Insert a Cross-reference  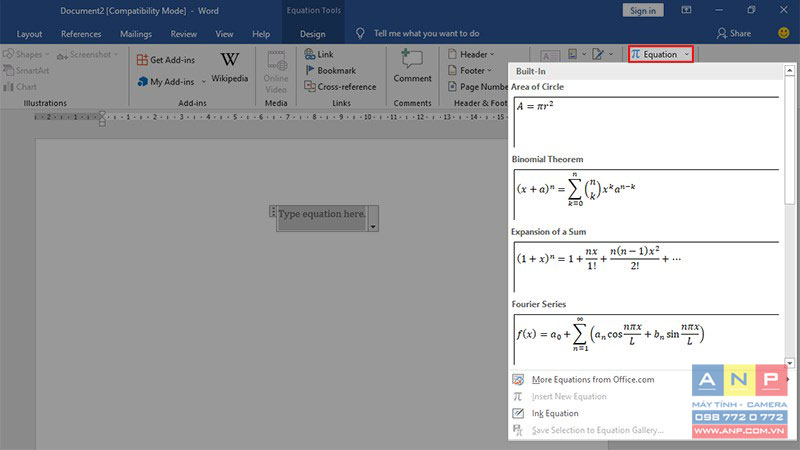340,87
